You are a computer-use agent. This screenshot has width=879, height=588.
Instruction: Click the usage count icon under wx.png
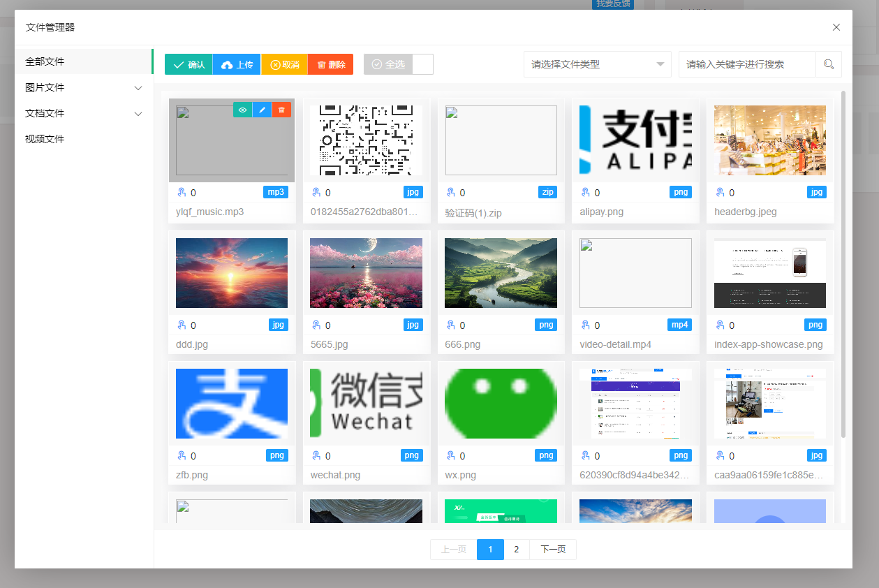click(x=450, y=456)
